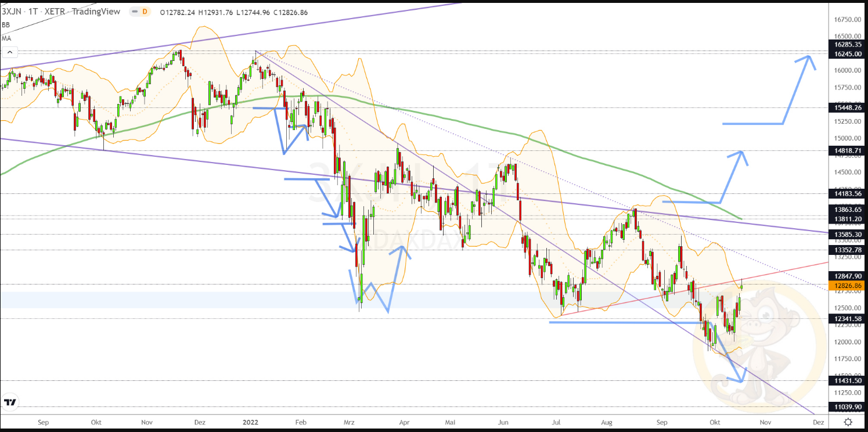Click the orange current price label 12826.86
This screenshot has height=432, width=868.
click(848, 286)
